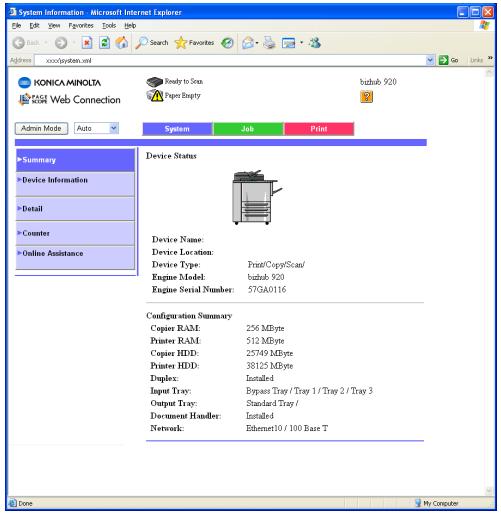The image size is (501, 515).
Task: Open the Help menu
Action: click(130, 26)
